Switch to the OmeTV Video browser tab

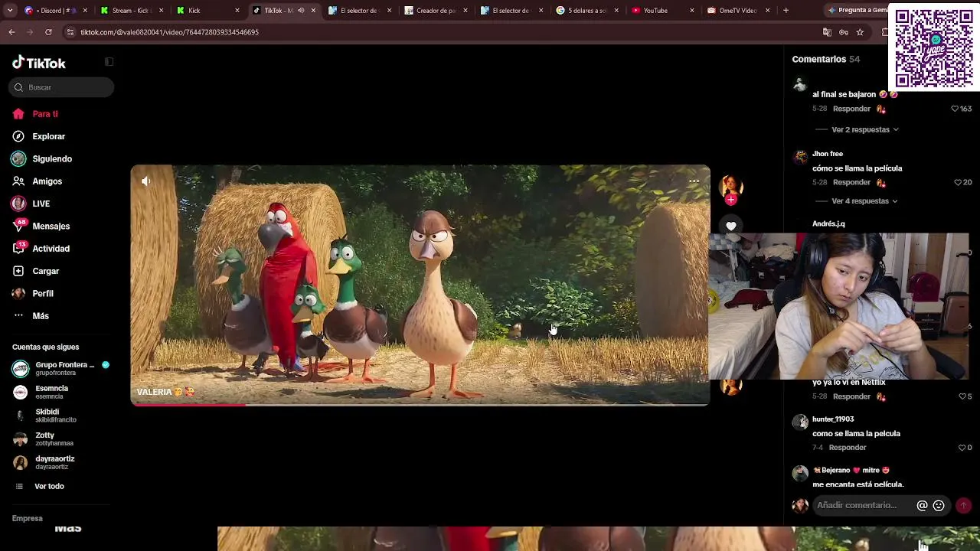pos(737,11)
